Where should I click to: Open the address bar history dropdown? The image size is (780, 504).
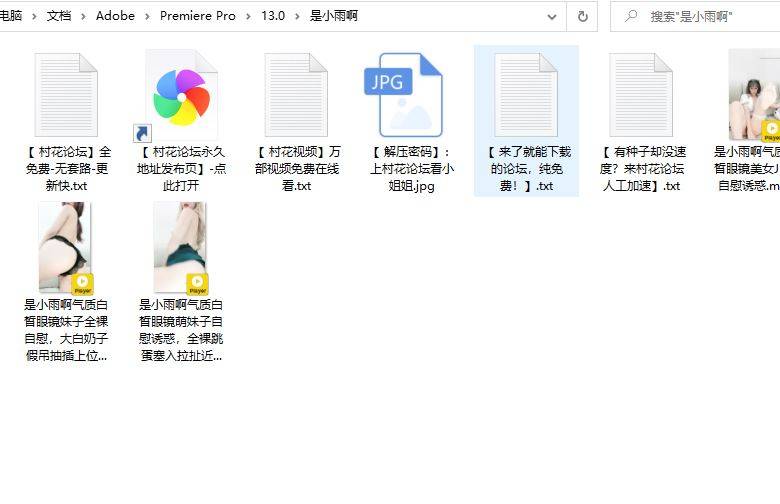coord(551,16)
